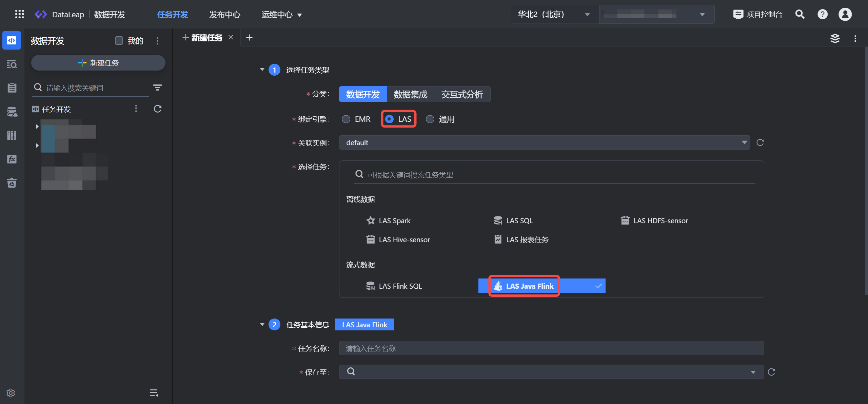Open the help question mark icon
The image size is (868, 404).
[823, 14]
